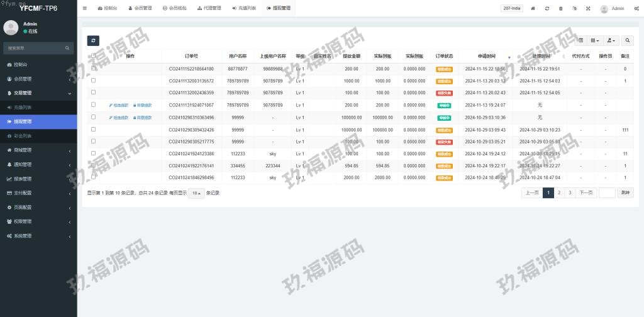644x317 pixels.
Task: Go to page 2 of the table
Action: 558,193
